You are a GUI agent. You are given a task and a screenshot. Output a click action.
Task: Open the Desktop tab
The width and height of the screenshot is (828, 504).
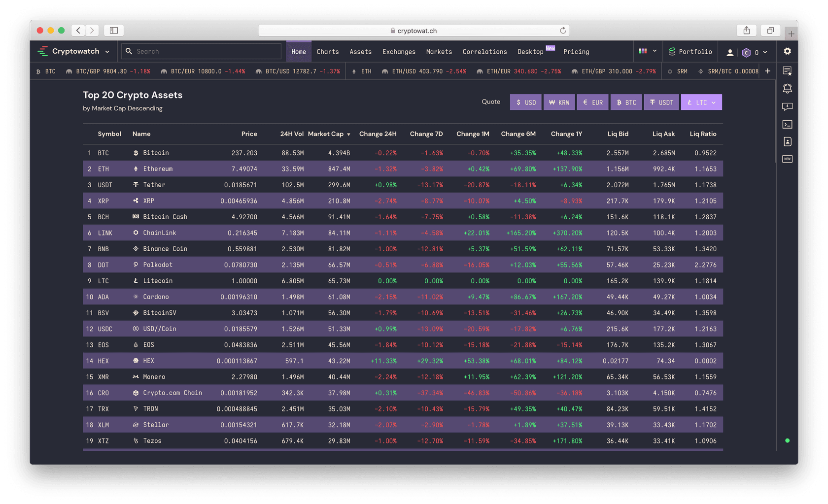pos(530,52)
